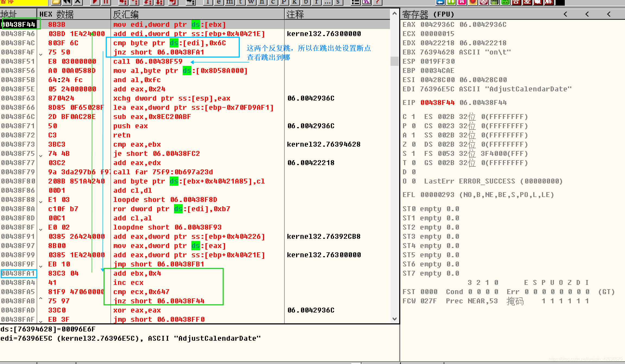Screen dimensions: 625x364
Task: Open the CPU 'c' window button
Action: pos(273,2)
